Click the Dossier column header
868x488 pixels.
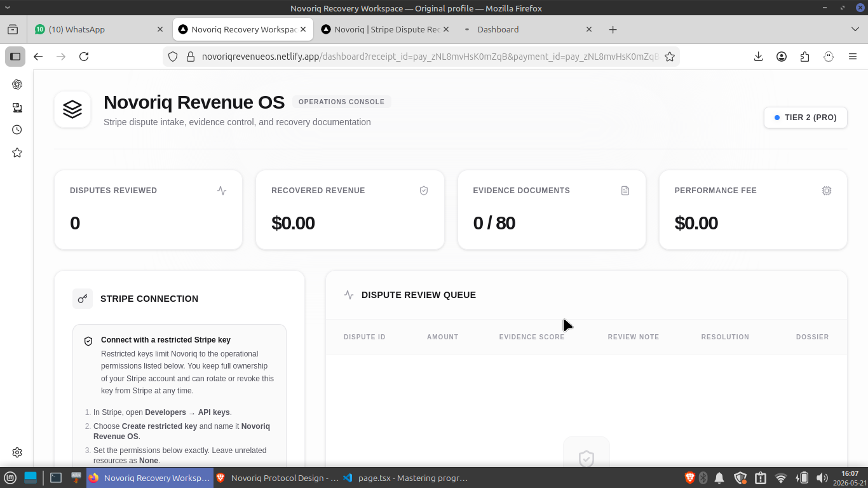coord(813,337)
